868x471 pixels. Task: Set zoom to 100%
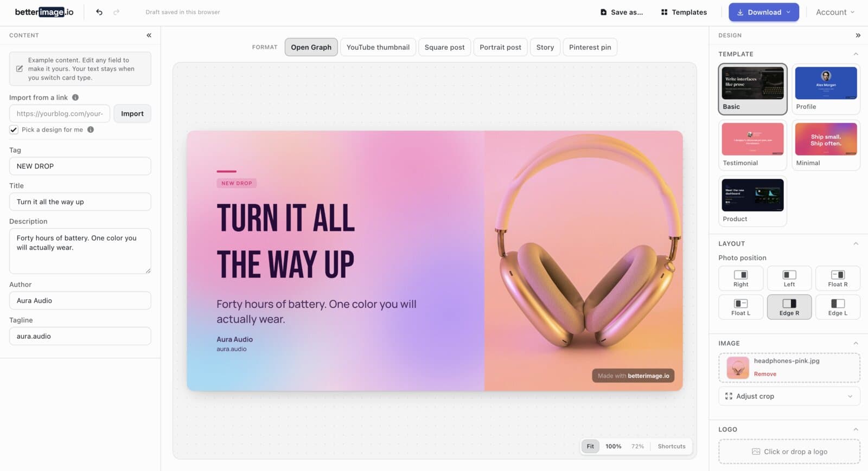click(x=614, y=446)
